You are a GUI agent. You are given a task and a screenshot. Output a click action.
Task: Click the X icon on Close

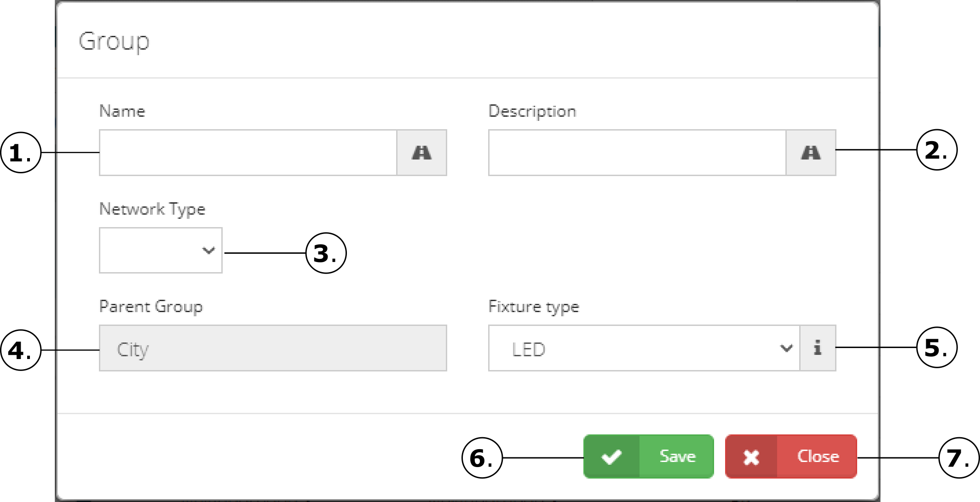[x=751, y=457]
